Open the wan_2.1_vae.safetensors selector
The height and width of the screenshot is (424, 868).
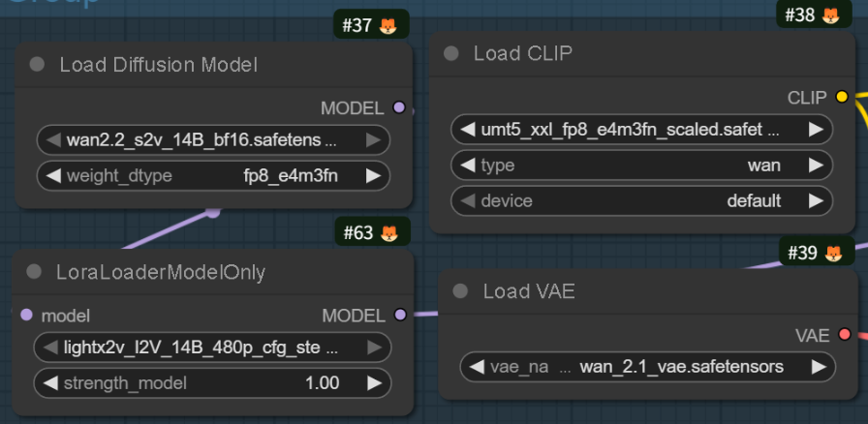tap(648, 367)
